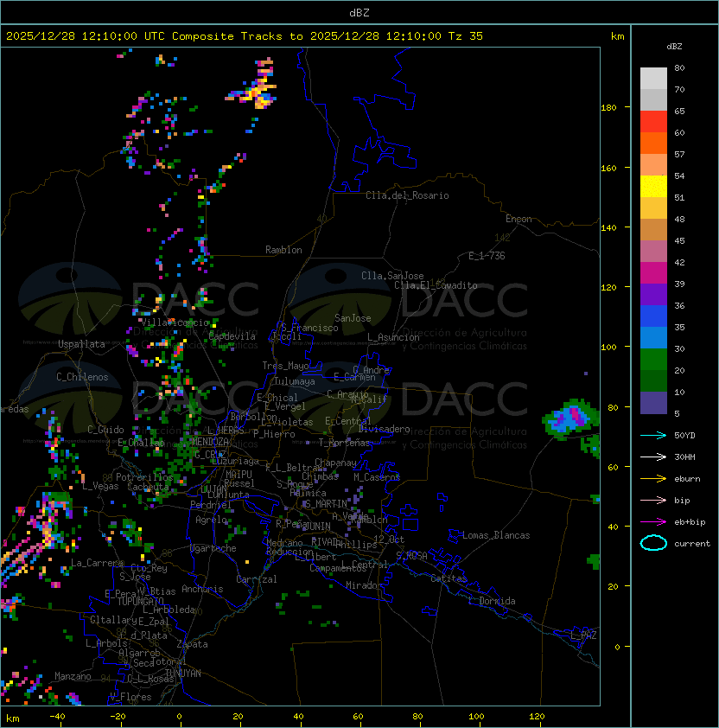Click the 0 tick on horizontal axis
The width and height of the screenshot is (719, 728).
coord(179,717)
